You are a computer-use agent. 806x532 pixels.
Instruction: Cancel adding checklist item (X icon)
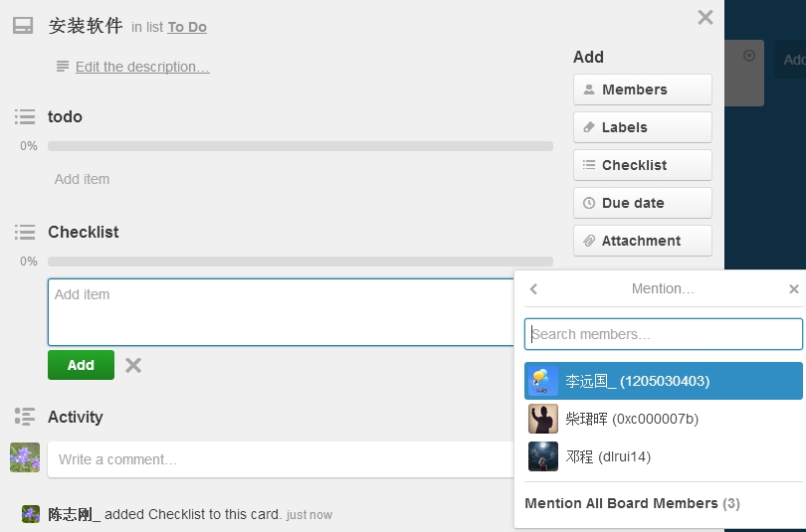pyautogui.click(x=133, y=365)
